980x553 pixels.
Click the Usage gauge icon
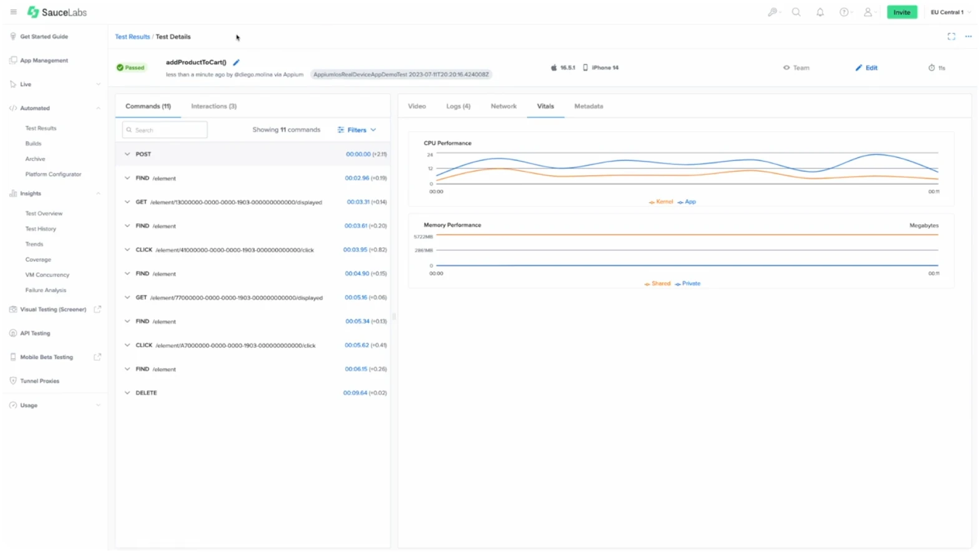pos(13,405)
